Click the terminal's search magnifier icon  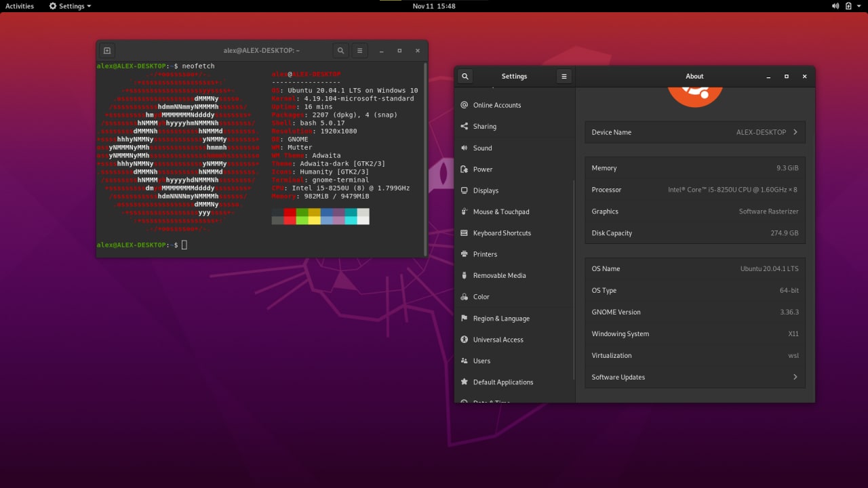click(340, 51)
